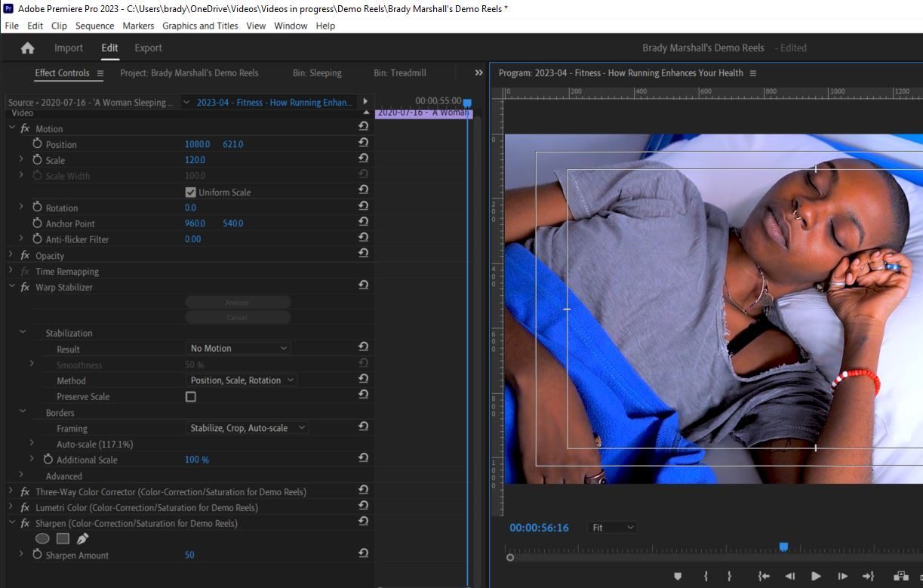Collapse the Borders section
The width and height of the screenshot is (923, 588).
(22, 411)
